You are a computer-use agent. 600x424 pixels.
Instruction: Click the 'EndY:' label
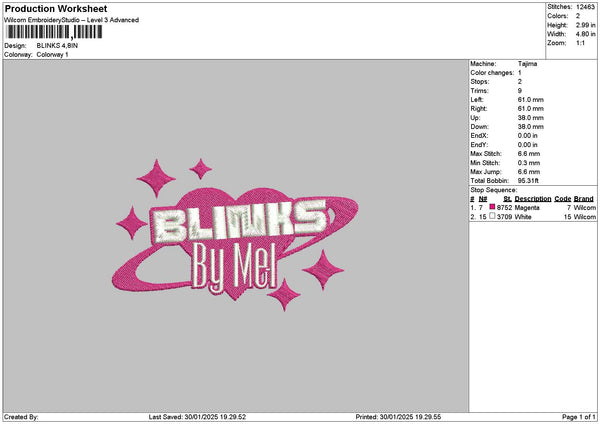click(x=479, y=145)
